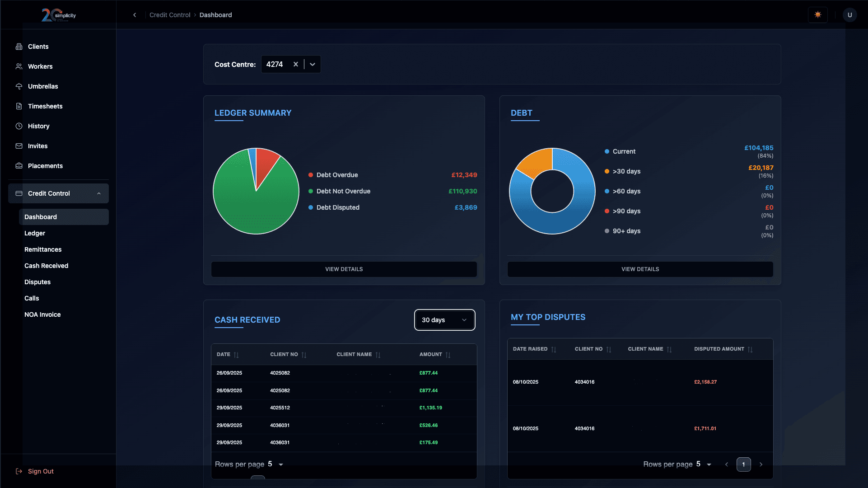
Task: Select the Timesheets icon in sidebar
Action: [19, 106]
